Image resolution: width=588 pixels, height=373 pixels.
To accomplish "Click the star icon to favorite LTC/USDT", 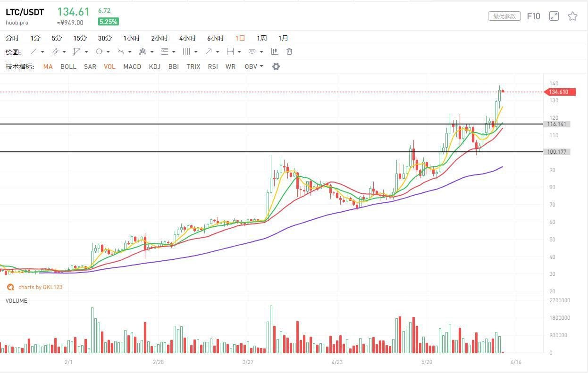I will click(572, 16).
